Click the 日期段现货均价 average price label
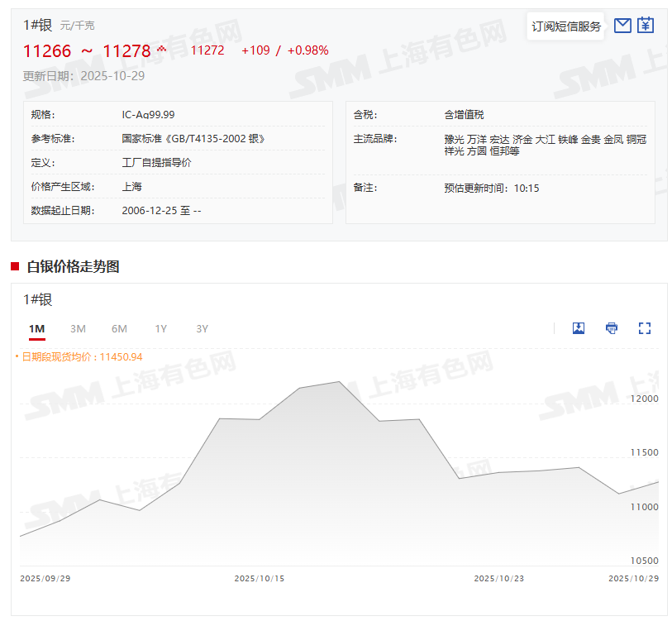Viewport: 672px width, 621px height. point(81,357)
